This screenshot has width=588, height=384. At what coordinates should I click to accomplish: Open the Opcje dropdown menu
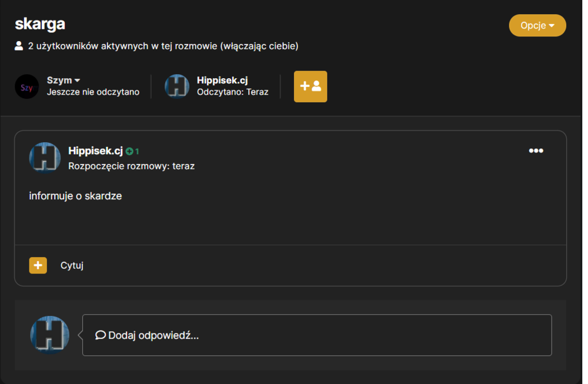pos(537,25)
